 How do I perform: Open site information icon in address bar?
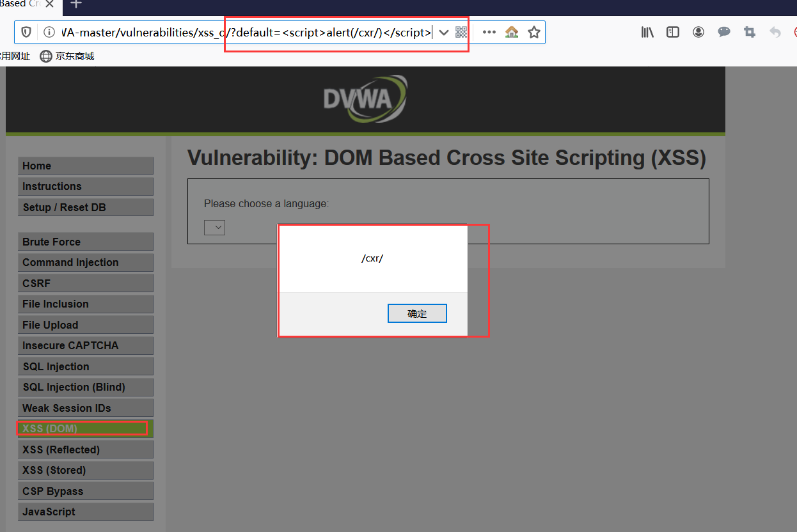[49, 32]
